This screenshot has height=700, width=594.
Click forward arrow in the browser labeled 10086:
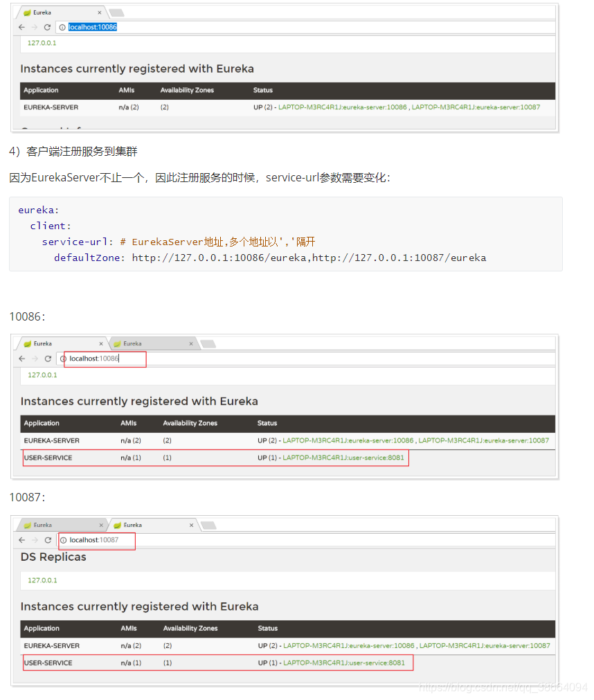tap(35, 359)
